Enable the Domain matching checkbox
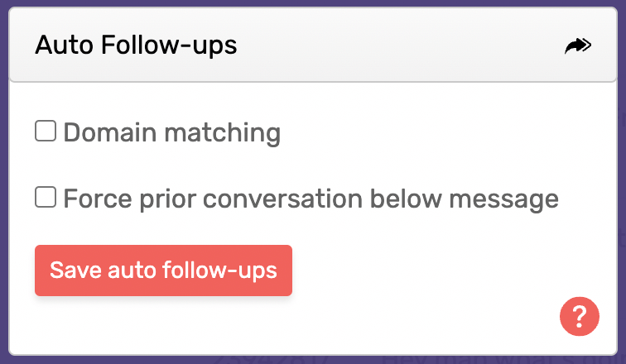626x364 pixels. [x=46, y=132]
